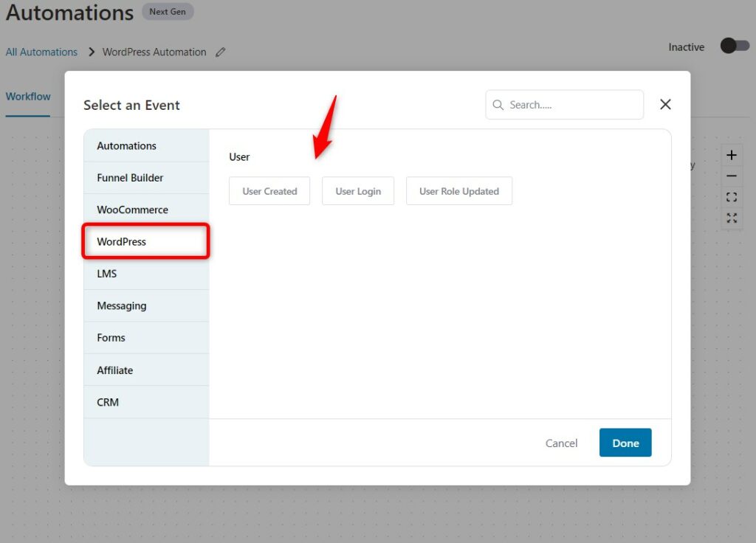Select Automations category in sidebar

[x=147, y=145]
